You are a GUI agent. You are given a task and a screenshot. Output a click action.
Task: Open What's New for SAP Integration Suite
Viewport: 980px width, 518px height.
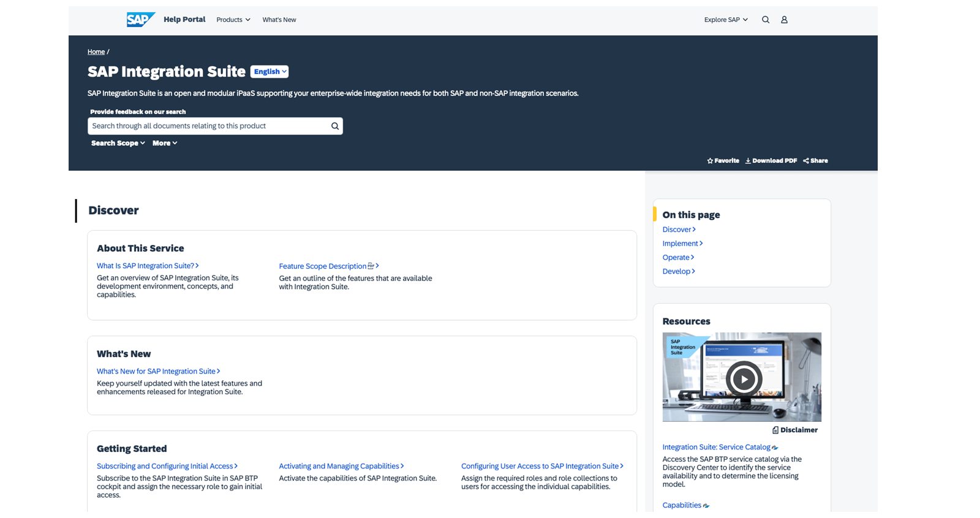(x=159, y=372)
